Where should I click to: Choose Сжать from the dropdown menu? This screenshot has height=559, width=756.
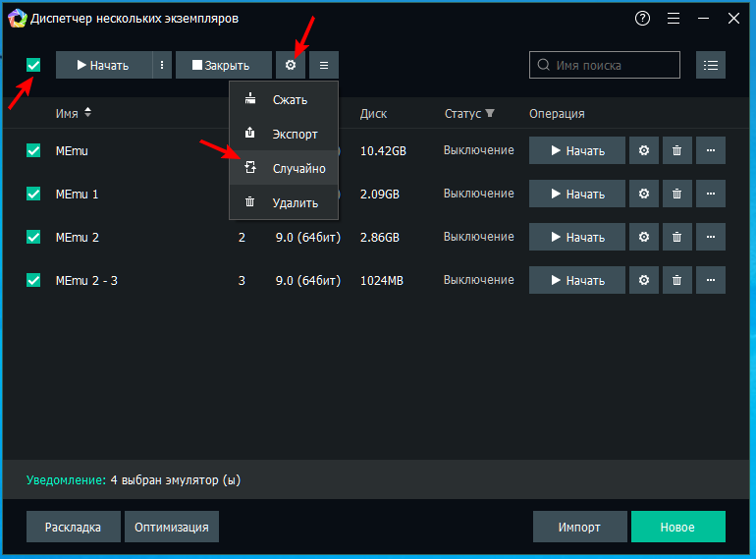coord(284,99)
